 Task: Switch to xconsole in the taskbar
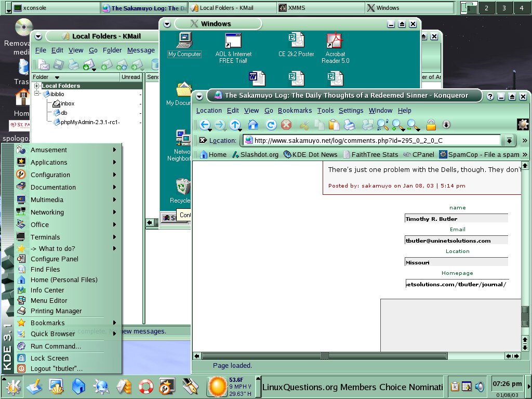tap(56, 8)
